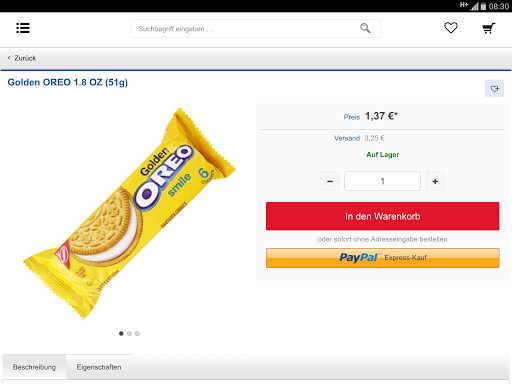Select the third image carousel dot
The image size is (512, 384).
137,333
